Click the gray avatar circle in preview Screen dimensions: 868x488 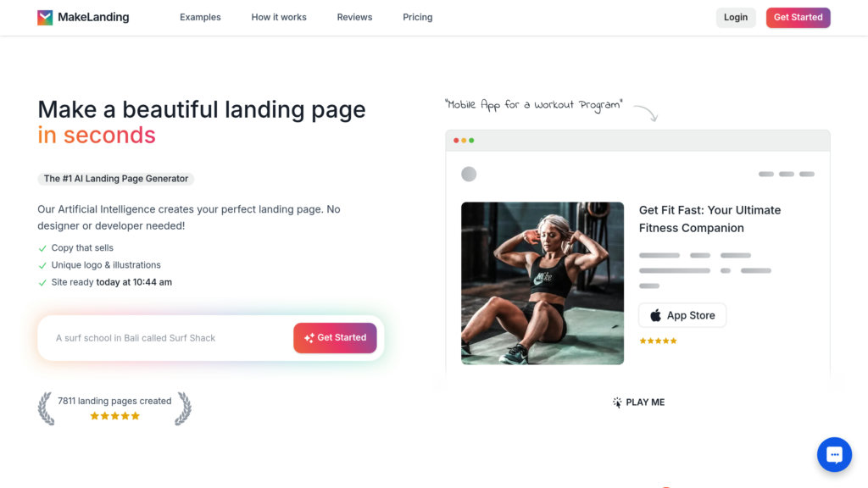click(x=469, y=175)
